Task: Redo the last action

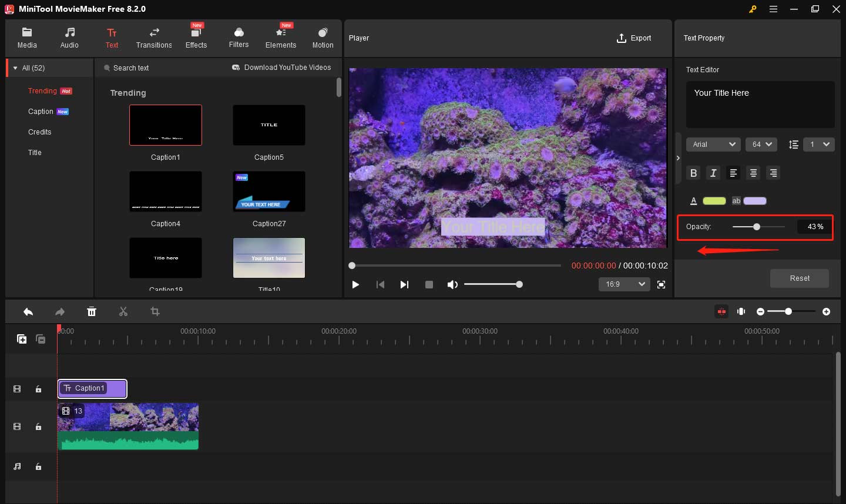Action: click(x=60, y=312)
